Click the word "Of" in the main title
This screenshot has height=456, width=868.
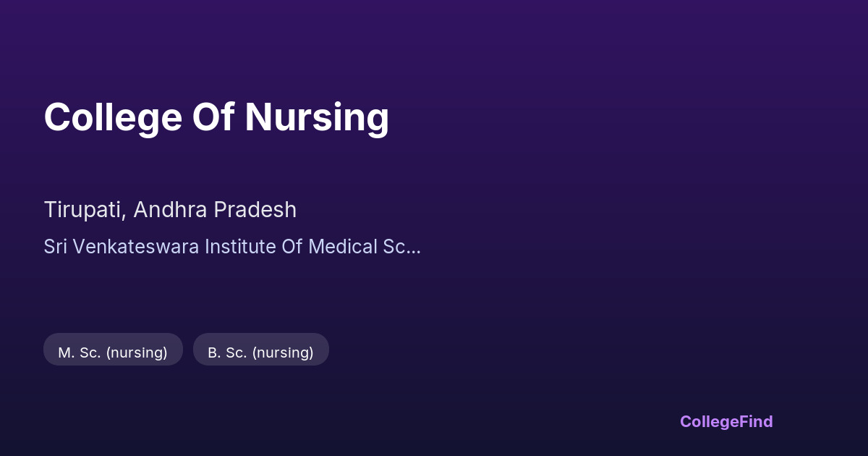pos(213,117)
